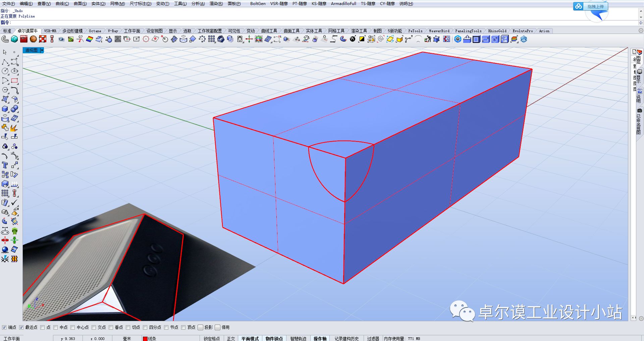644x341 pixels.
Task: Switch to the WeaverBird toolbar tab
Action: pos(439,31)
